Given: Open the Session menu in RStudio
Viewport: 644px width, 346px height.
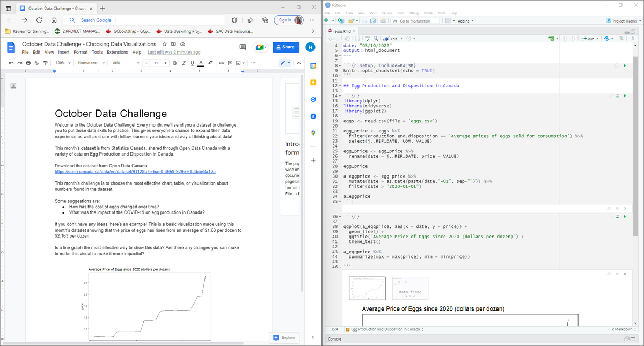Looking at the screenshot, I should [387, 13].
